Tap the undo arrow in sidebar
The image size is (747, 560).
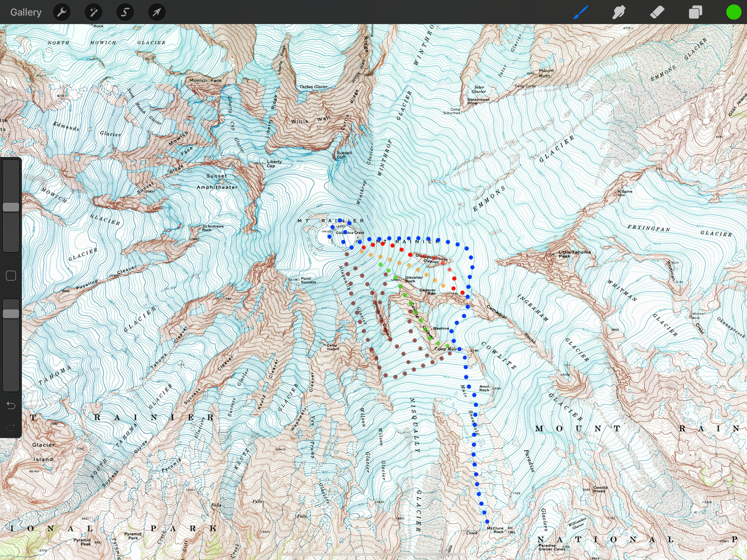[11, 405]
